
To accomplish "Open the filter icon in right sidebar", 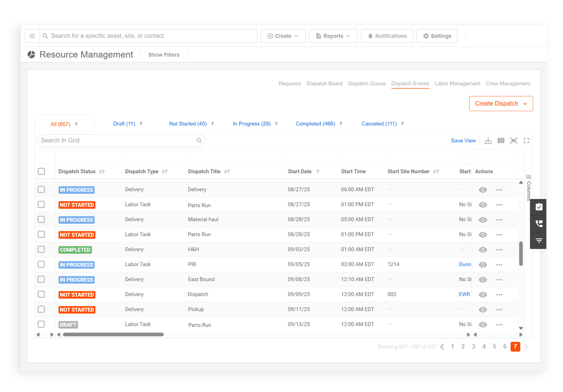I will (538, 240).
